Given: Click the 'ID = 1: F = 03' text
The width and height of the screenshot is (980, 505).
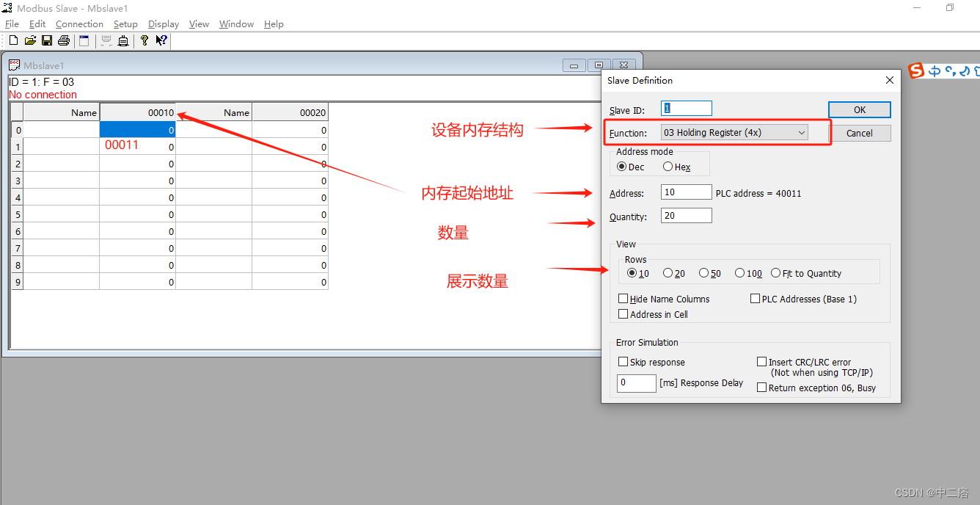Looking at the screenshot, I should [41, 82].
